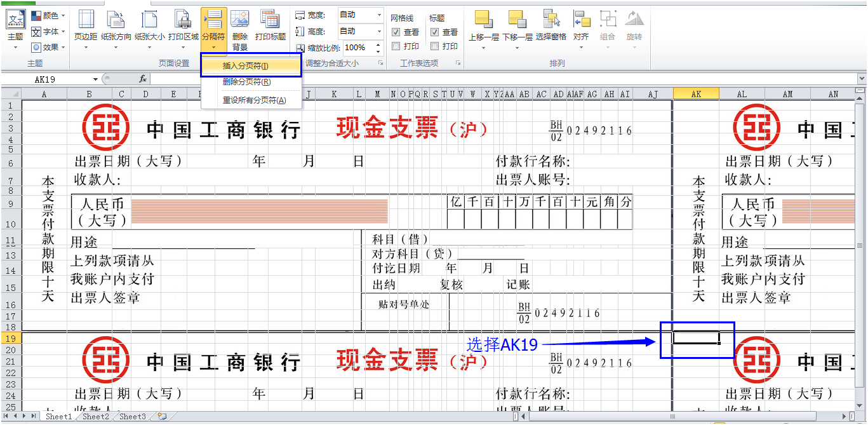Increase the 缩放比例 scale with the up arrow
The image size is (868, 425).
coord(378,44)
